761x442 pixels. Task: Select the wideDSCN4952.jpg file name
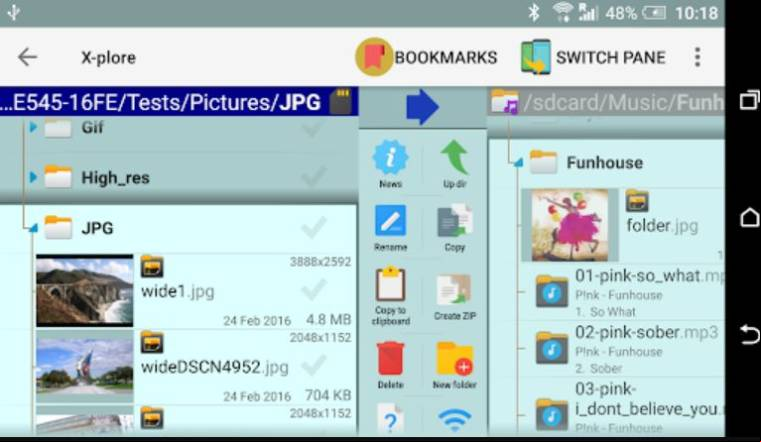pyautogui.click(x=215, y=367)
